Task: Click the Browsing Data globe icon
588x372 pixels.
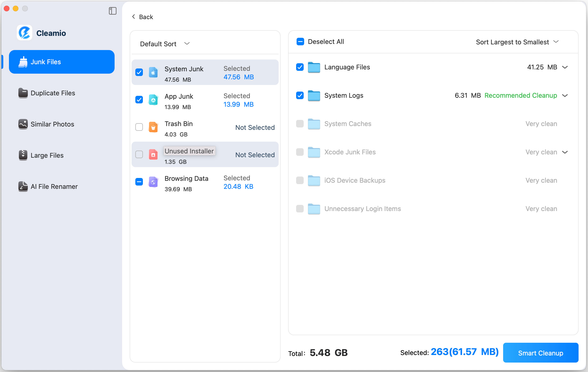Action: (x=153, y=182)
